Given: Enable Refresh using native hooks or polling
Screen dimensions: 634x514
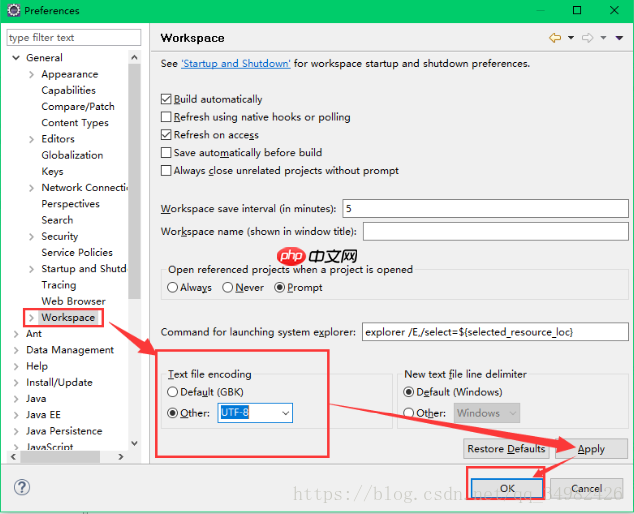Looking at the screenshot, I should tap(166, 117).
